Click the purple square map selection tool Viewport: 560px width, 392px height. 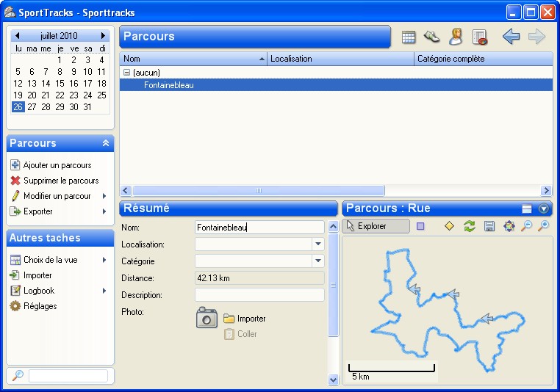(x=420, y=226)
